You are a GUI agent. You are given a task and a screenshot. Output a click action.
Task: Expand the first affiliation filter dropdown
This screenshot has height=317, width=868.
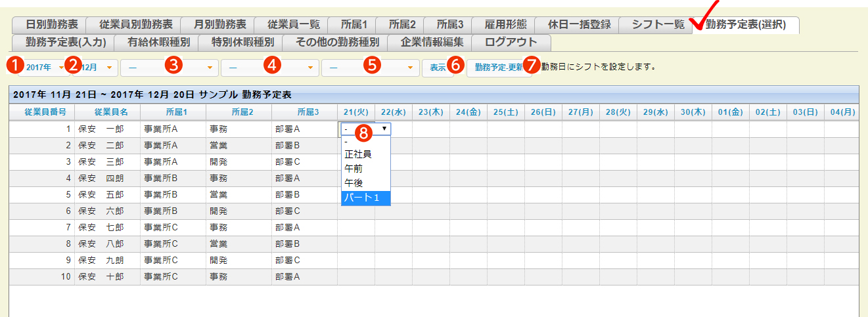pyautogui.click(x=169, y=68)
